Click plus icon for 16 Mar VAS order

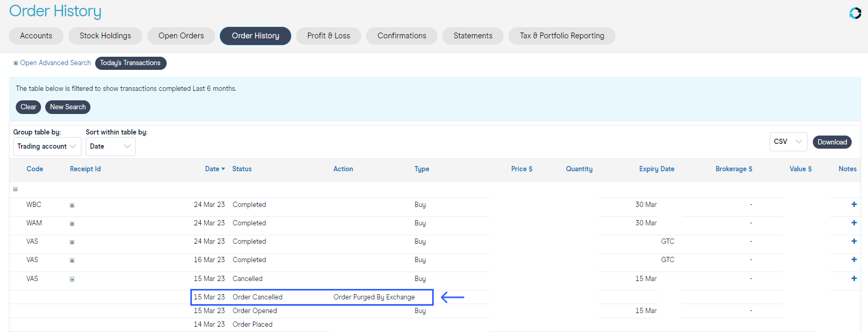click(x=854, y=260)
